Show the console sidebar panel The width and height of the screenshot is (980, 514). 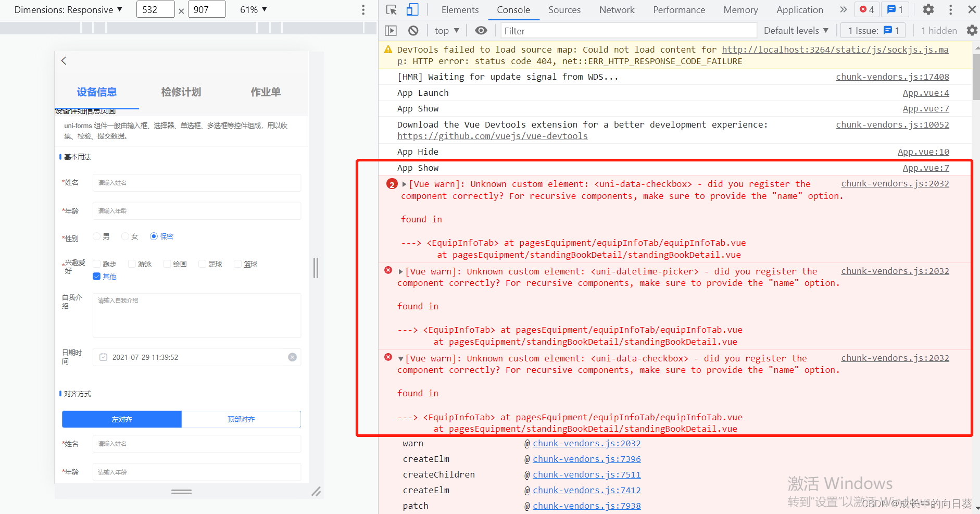tap(391, 30)
